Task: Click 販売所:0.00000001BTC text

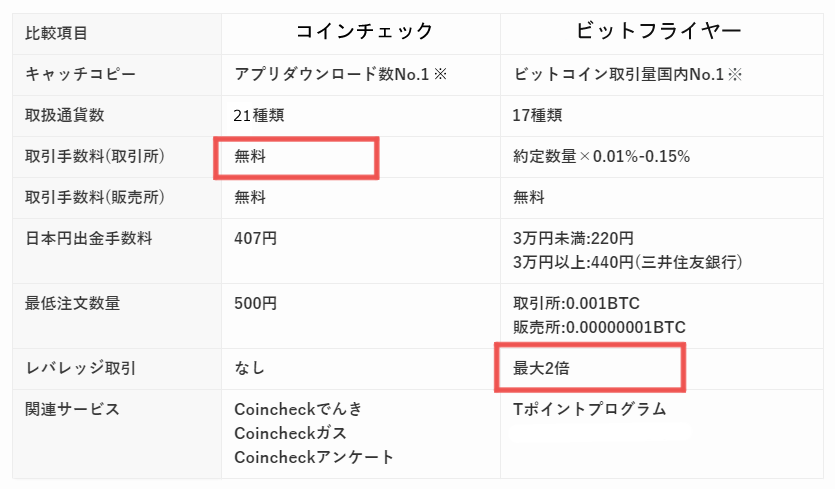Action: pyautogui.click(x=599, y=327)
